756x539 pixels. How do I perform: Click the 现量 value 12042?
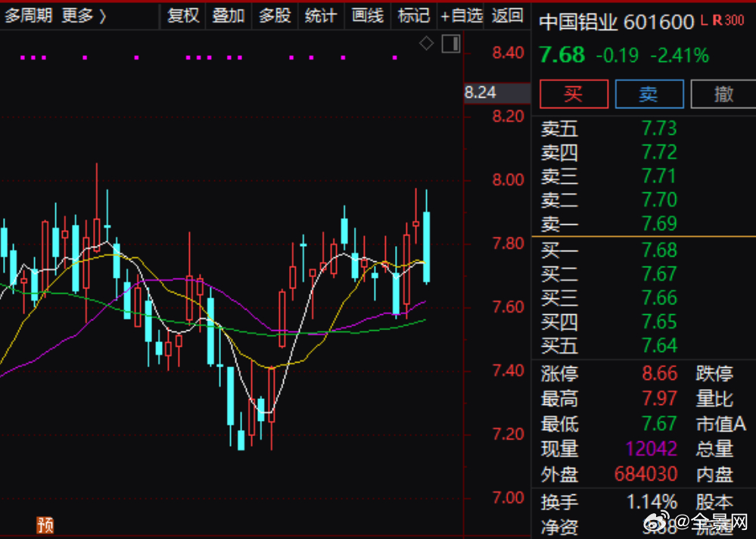click(x=652, y=449)
